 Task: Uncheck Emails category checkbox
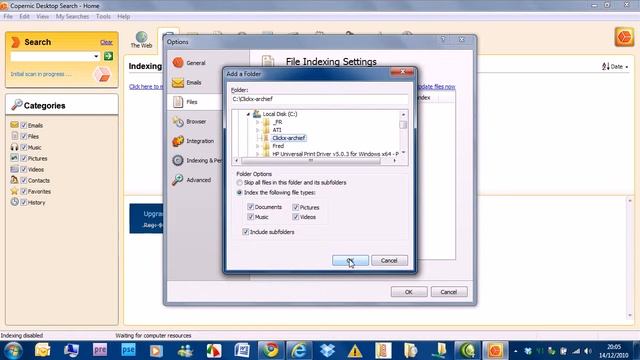24,125
